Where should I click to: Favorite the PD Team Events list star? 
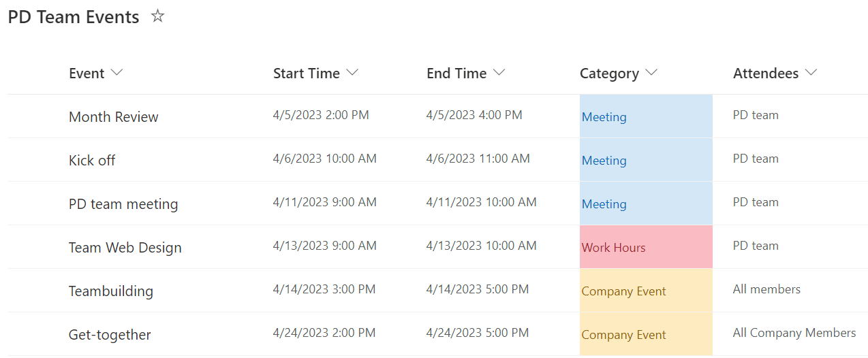pos(157,16)
